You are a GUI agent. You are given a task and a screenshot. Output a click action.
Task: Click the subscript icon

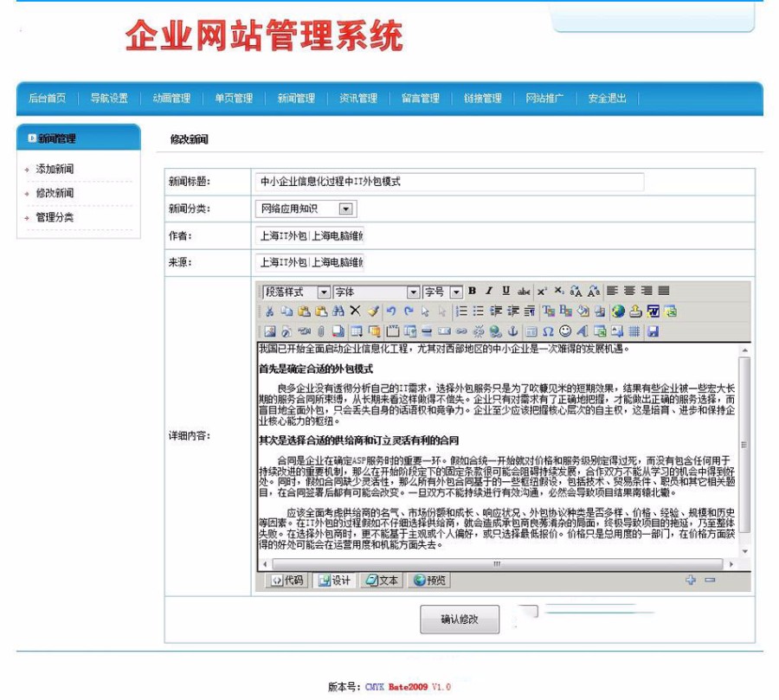[559, 291]
